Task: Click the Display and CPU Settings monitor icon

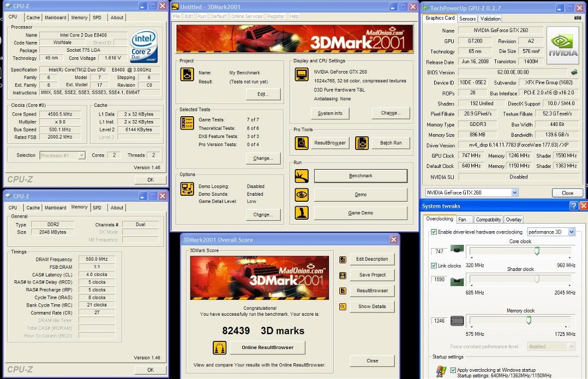Action: click(302, 74)
